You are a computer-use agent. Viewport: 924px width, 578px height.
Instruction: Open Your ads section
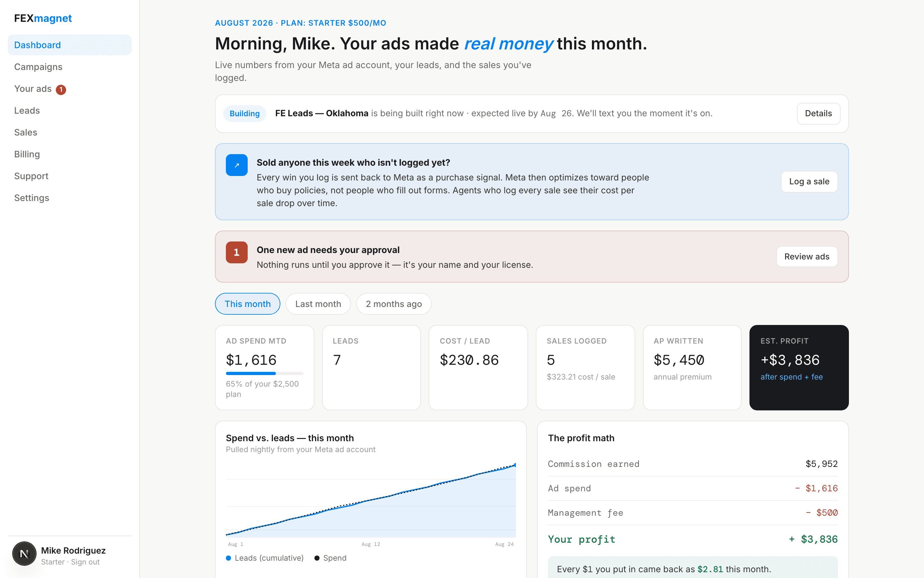[x=70, y=89]
